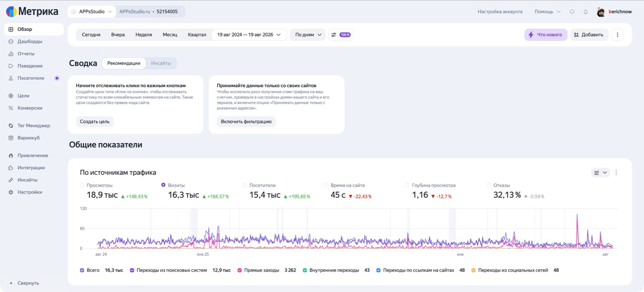The width and height of the screenshot is (644, 292).
Task: Open the Goals target icon in sidebar
Action: (x=11, y=96)
